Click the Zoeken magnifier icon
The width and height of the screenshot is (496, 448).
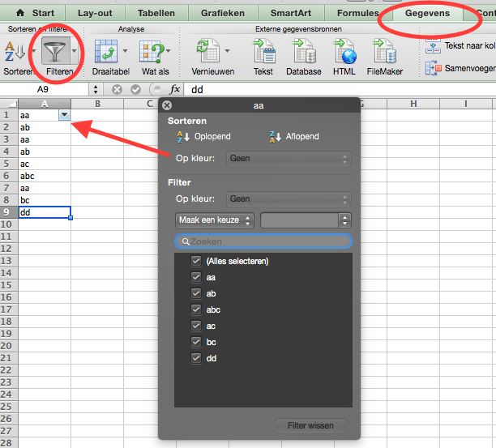pos(186,242)
